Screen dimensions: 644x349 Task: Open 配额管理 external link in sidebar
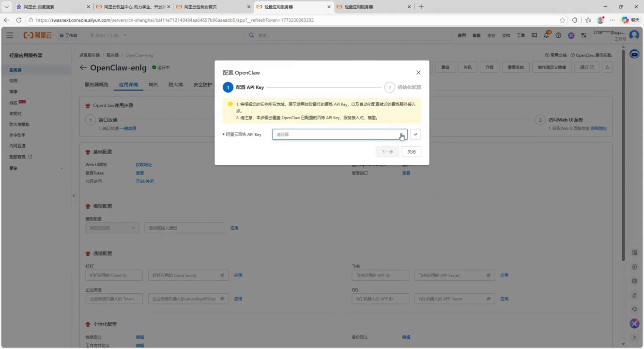(x=21, y=157)
